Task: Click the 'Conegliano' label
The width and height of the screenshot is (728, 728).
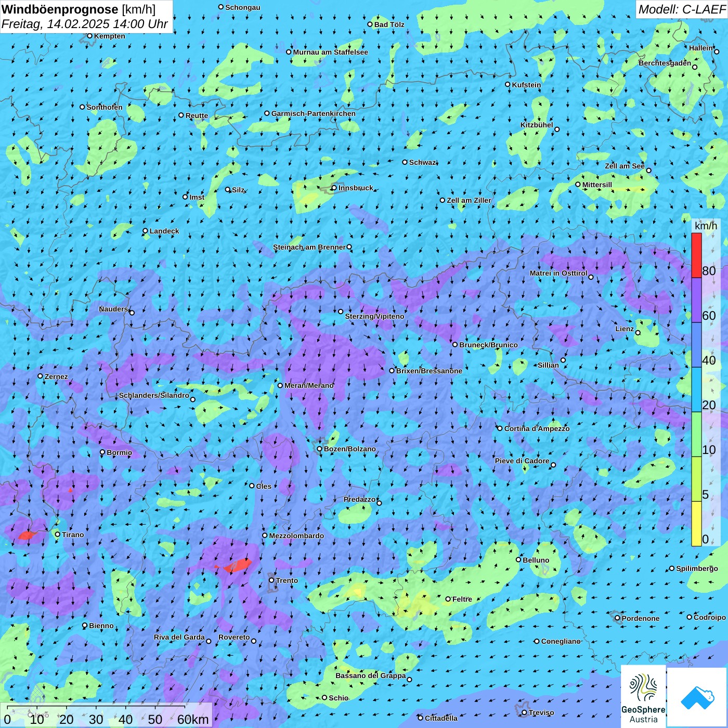Action: click(561, 641)
